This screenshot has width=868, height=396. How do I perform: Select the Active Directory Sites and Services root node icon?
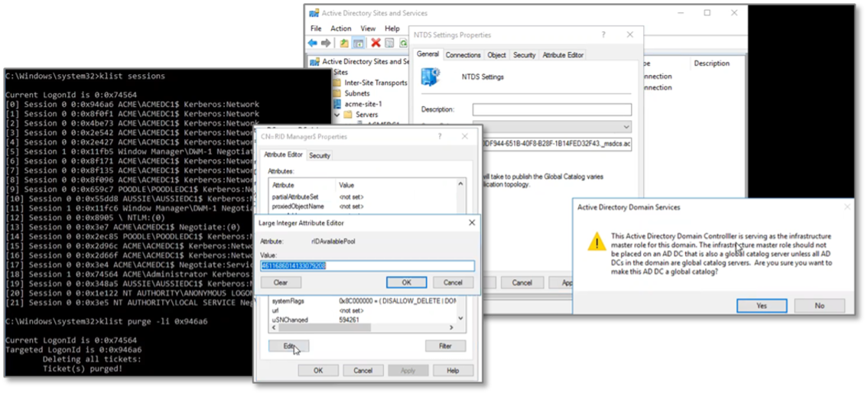[314, 61]
